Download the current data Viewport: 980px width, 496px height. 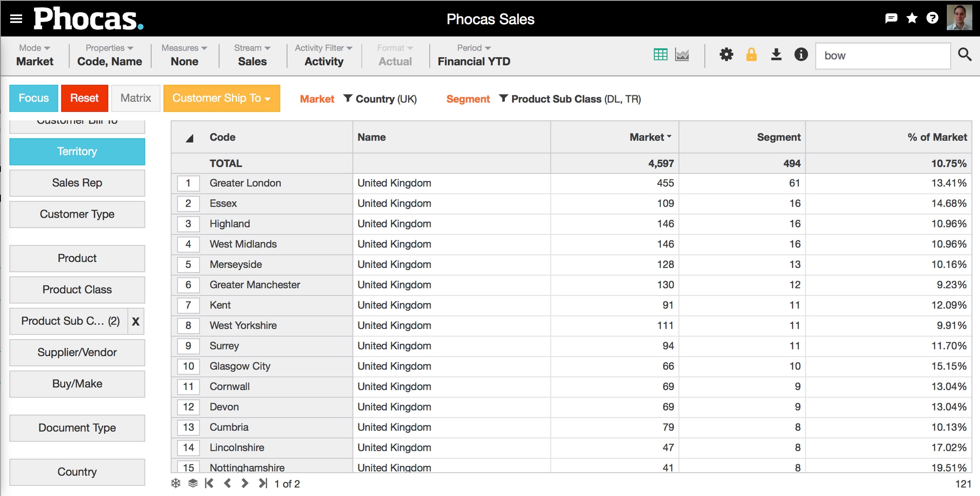pyautogui.click(x=776, y=55)
